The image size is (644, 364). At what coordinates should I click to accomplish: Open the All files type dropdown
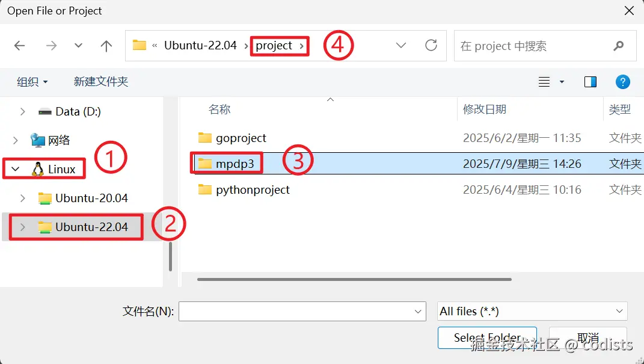pyautogui.click(x=532, y=311)
